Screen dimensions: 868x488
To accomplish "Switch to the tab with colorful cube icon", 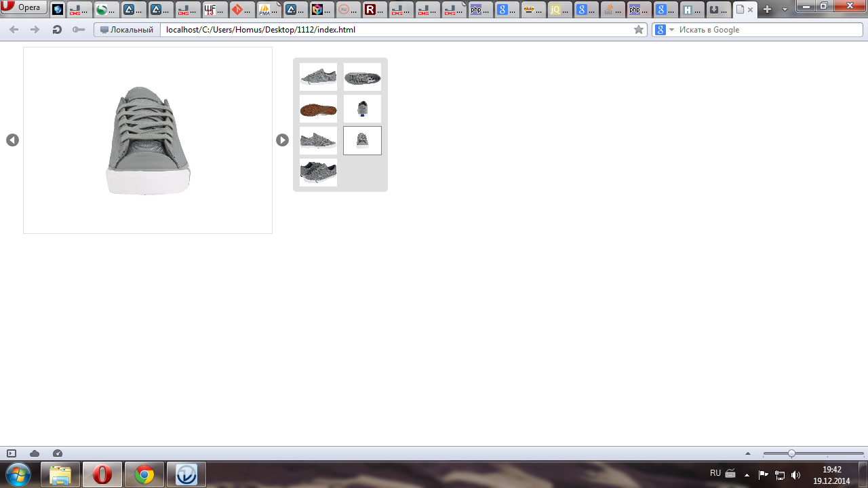I will (x=322, y=9).
